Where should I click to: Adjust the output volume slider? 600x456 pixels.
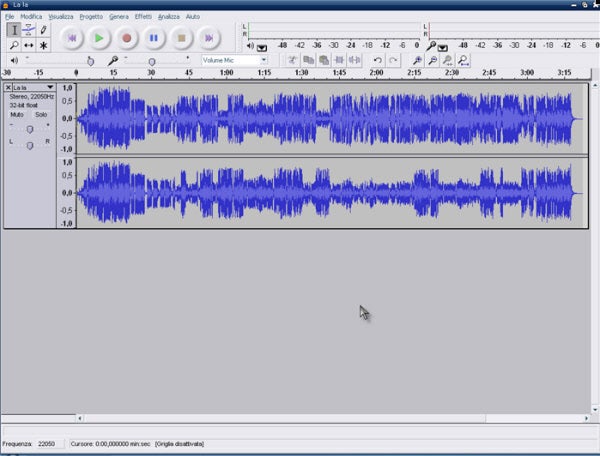(x=59, y=60)
